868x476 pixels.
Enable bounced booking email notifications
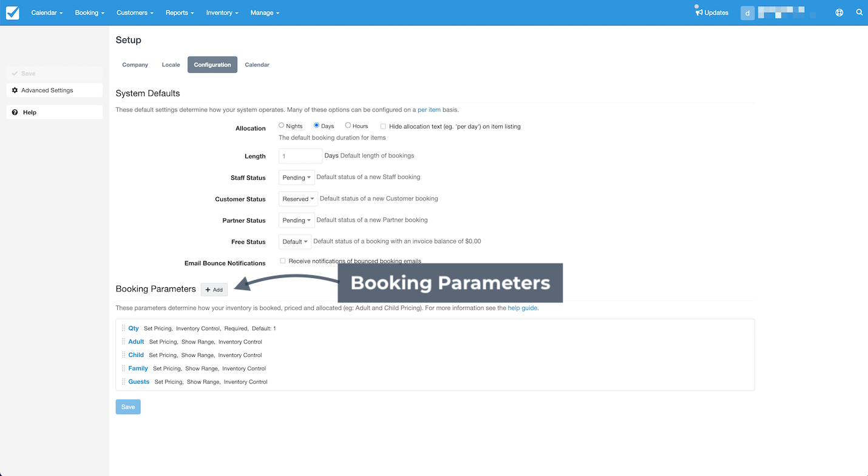[283, 261]
